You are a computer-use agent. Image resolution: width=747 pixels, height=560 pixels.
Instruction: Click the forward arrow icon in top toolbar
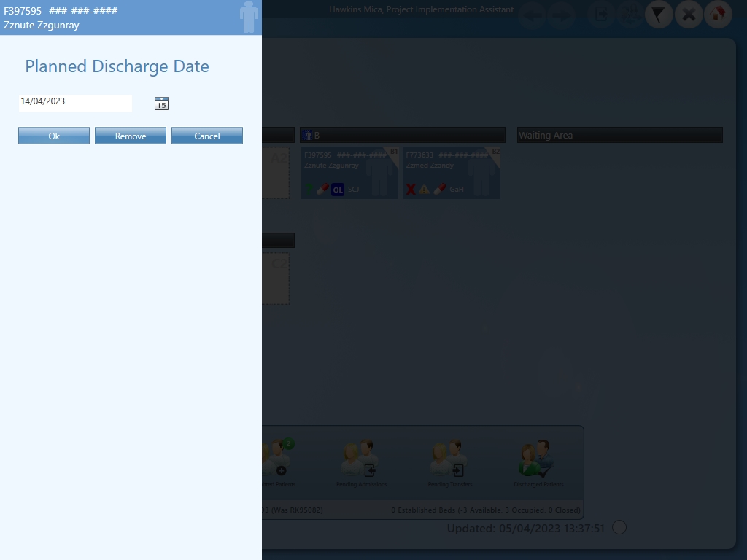562,15
